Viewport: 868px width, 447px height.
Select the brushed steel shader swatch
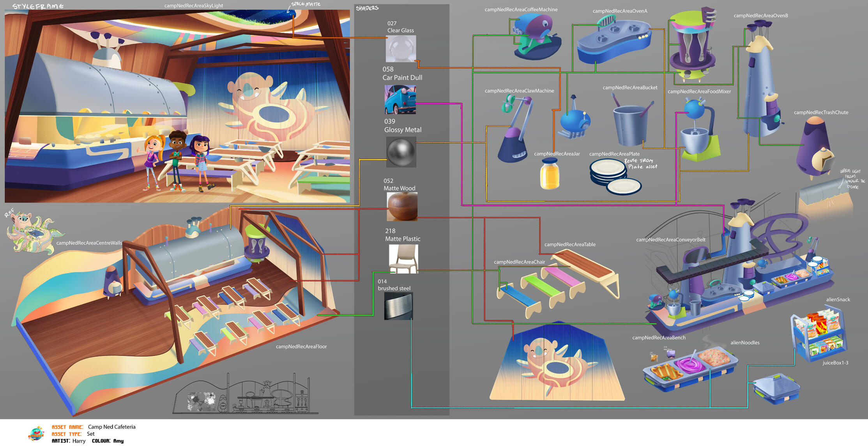tap(398, 306)
